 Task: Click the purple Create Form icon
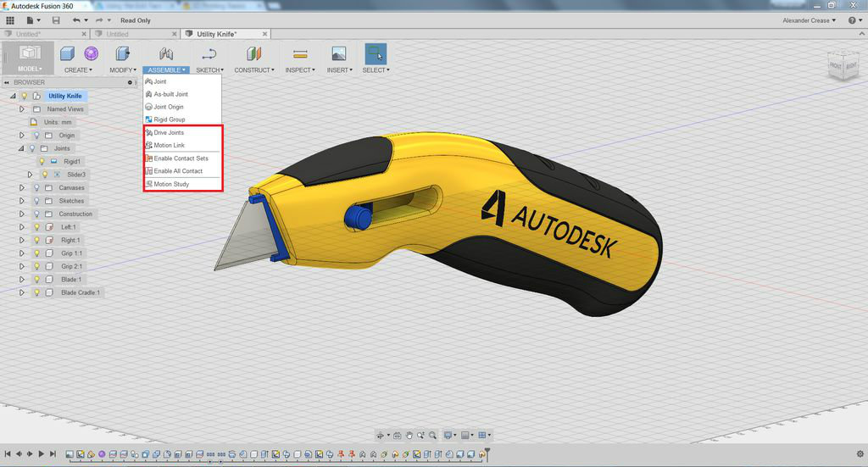coord(92,53)
